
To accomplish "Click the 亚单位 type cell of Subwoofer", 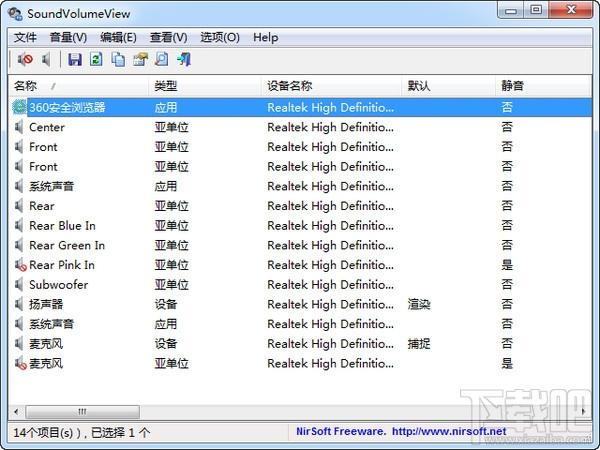I will [x=171, y=285].
